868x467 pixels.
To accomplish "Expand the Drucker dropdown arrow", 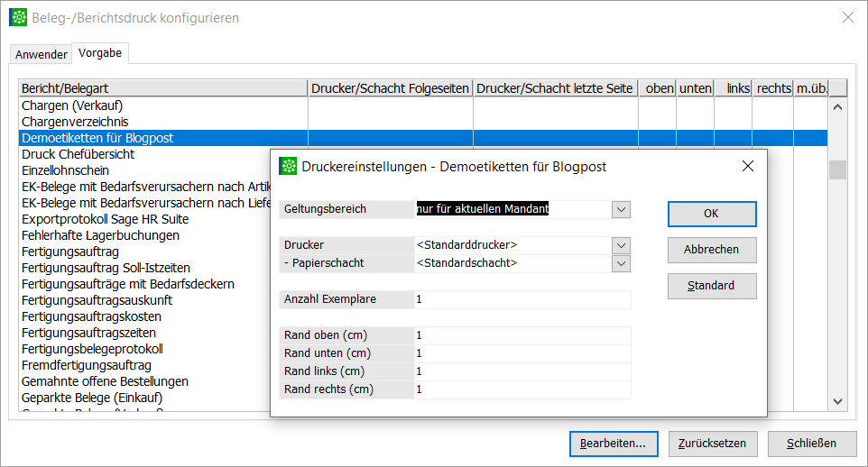I will click(x=621, y=245).
